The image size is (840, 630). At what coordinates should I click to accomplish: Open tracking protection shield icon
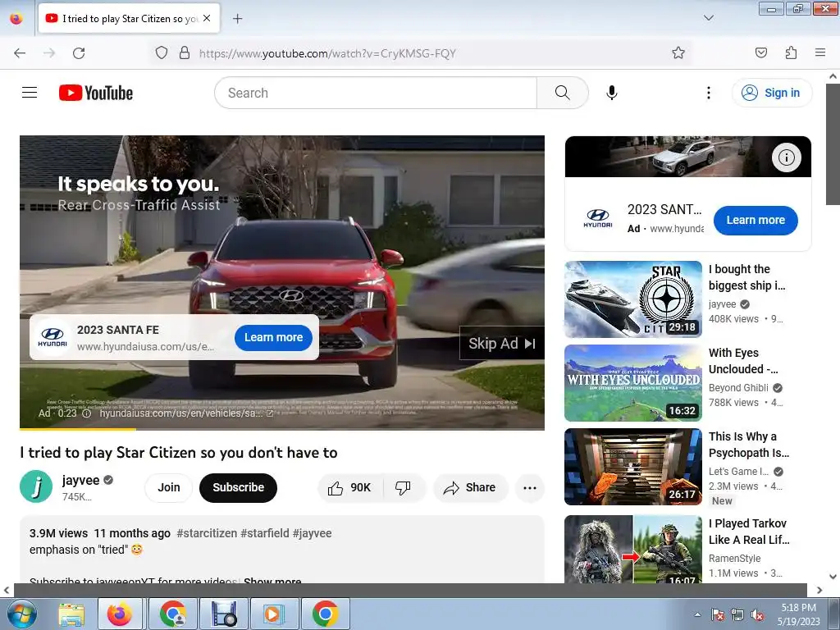tap(162, 52)
